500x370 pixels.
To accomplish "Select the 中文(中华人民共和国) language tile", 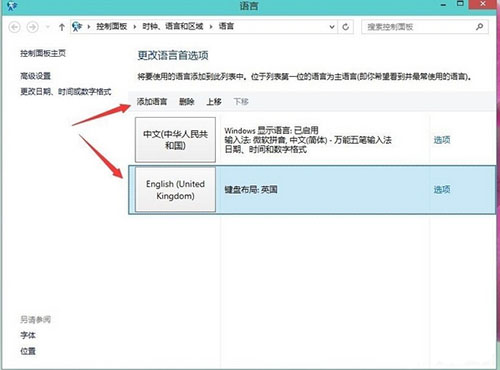I will coord(175,140).
